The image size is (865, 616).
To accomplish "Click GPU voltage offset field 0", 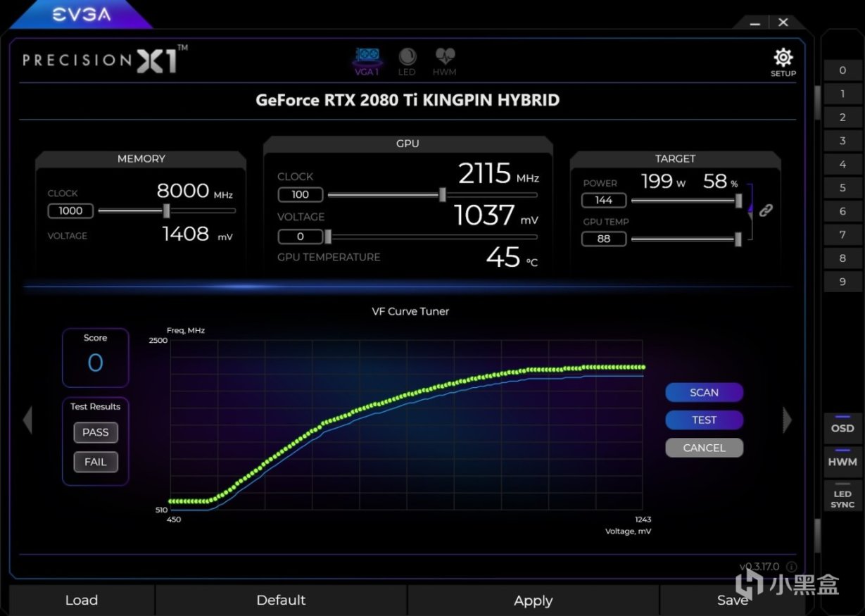I will tap(301, 237).
